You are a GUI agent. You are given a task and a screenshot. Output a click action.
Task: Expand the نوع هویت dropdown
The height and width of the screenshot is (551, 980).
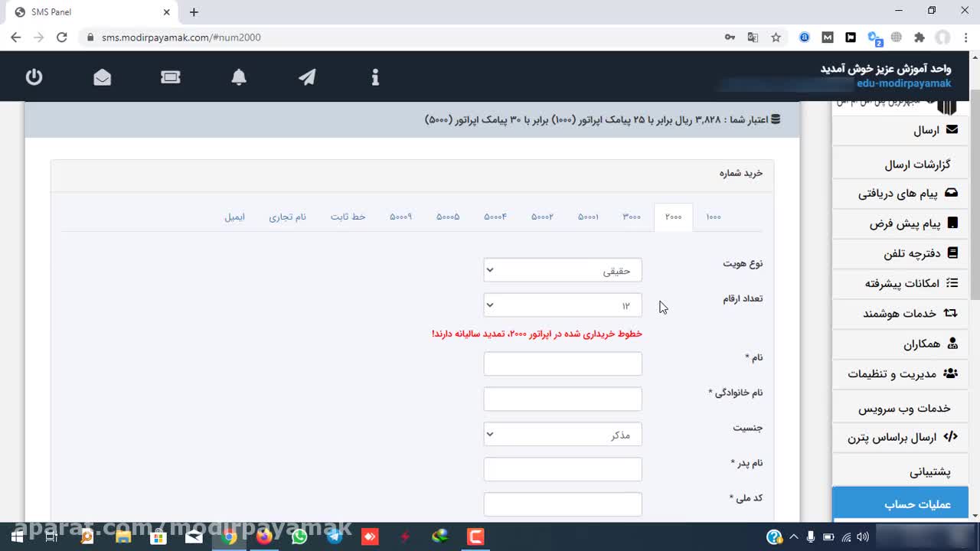562,270
